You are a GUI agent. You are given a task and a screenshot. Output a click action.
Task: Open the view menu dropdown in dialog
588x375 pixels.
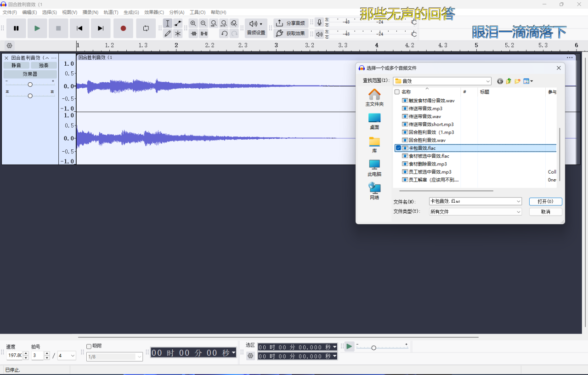[528, 81]
